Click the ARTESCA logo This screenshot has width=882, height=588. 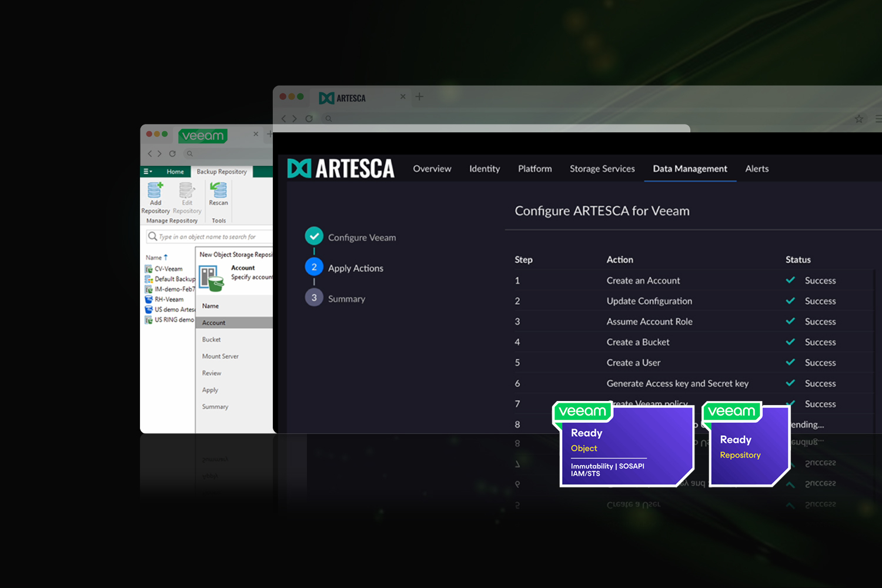point(340,168)
